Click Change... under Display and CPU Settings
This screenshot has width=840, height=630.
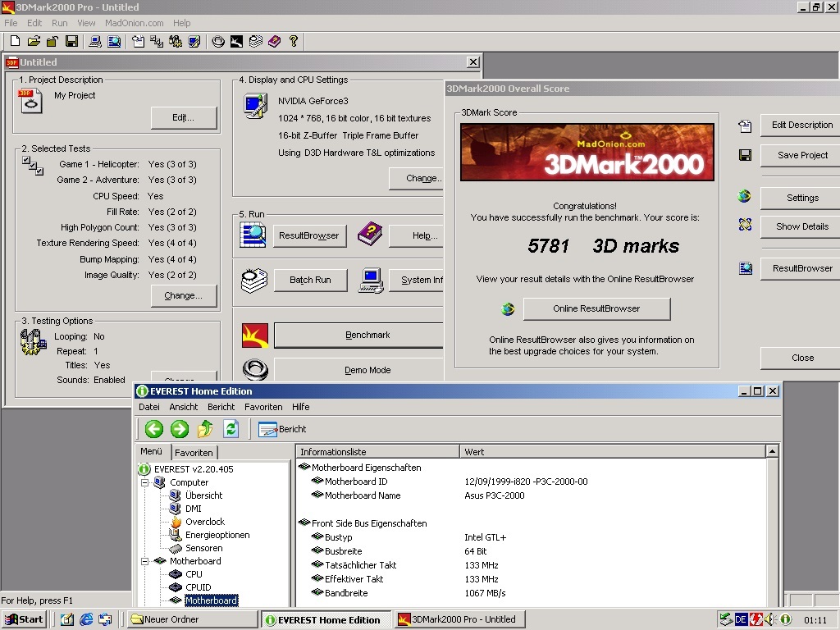pos(418,178)
